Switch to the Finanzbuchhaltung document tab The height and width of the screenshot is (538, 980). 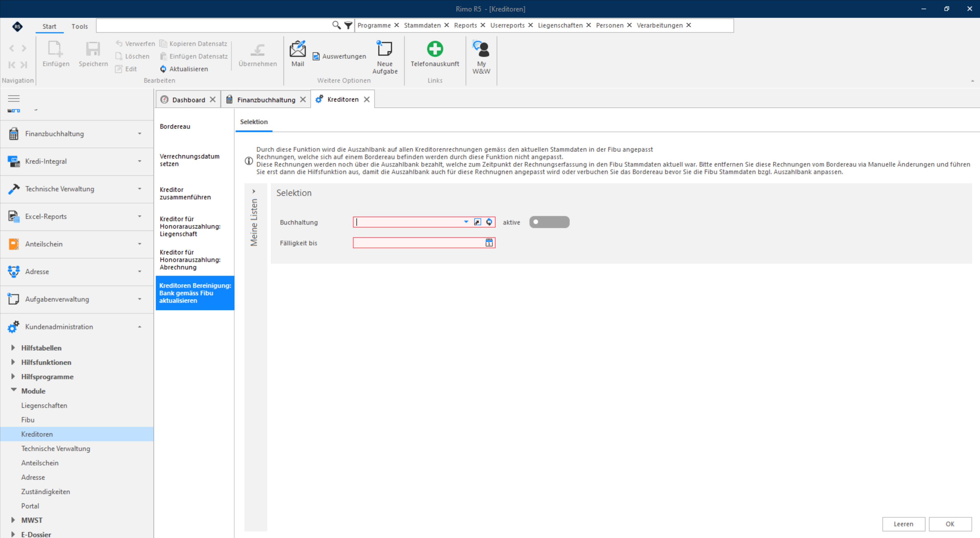pos(265,100)
